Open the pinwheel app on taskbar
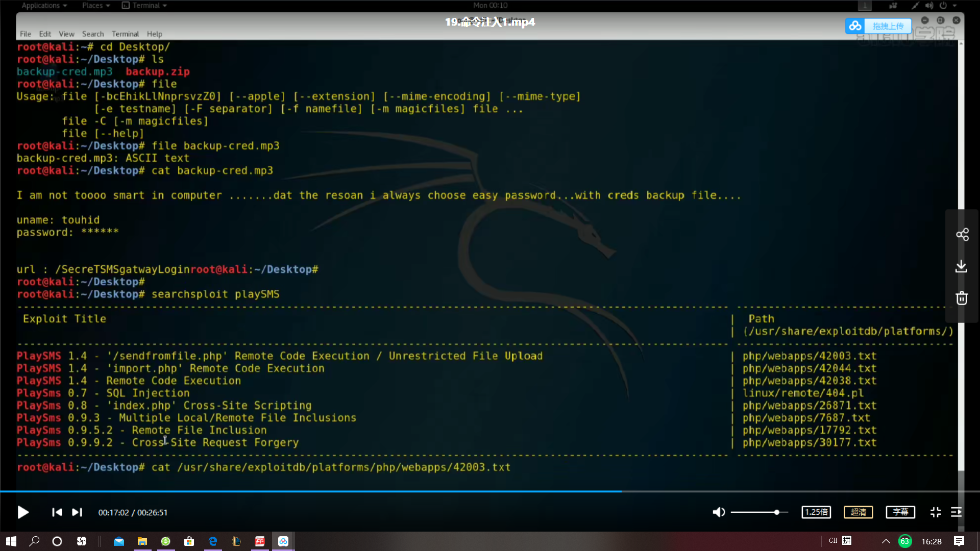Screen dimensions: 980x551 click(82, 541)
